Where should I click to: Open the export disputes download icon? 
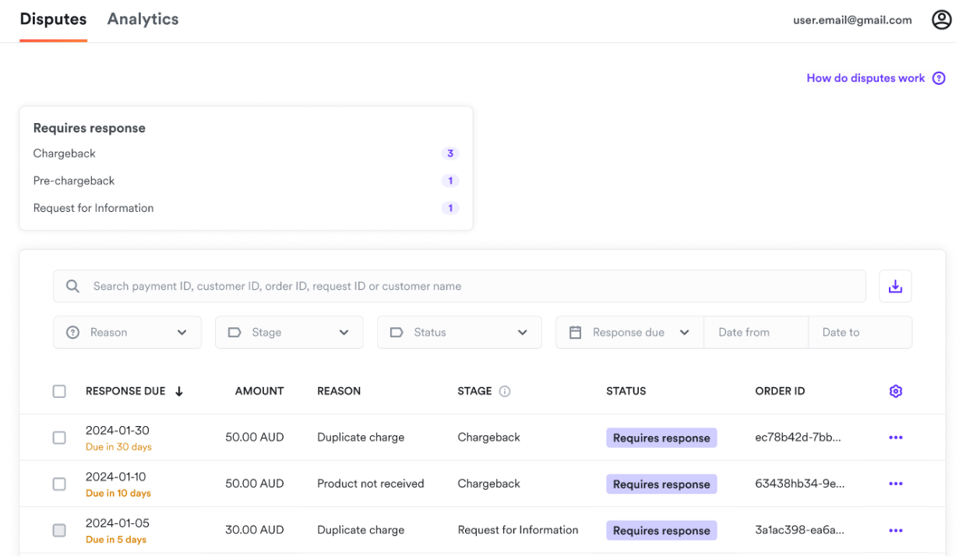(895, 286)
